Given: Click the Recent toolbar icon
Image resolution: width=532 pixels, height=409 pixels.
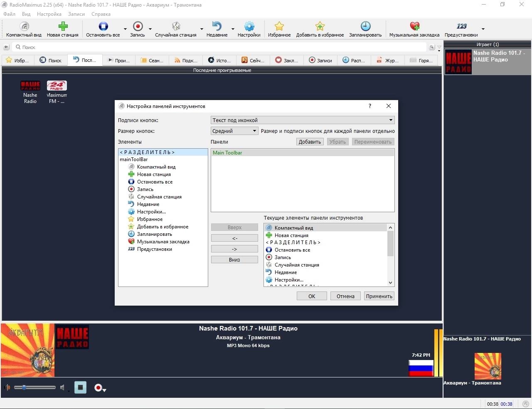Looking at the screenshot, I should (x=217, y=27).
